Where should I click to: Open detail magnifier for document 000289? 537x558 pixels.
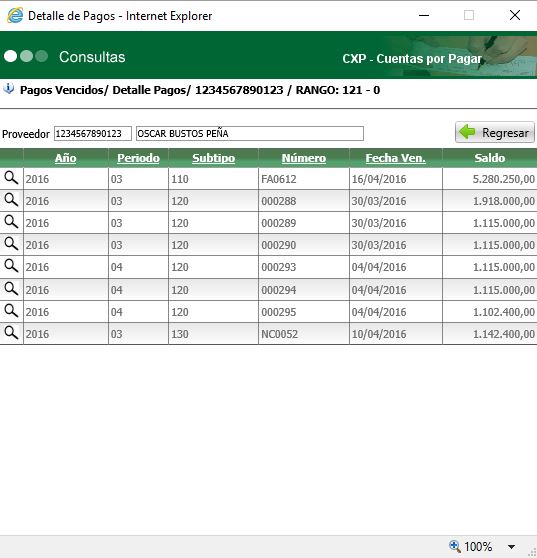click(11, 222)
